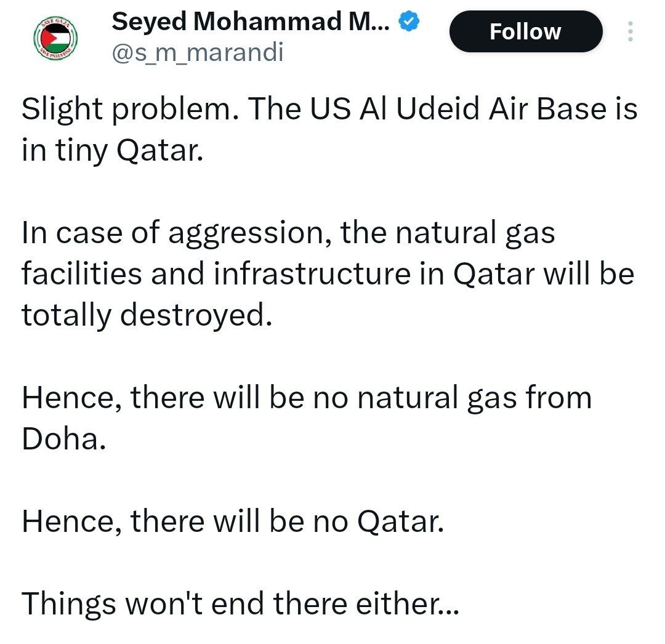Click the "Things won't end there either..." line
Image resolution: width=665 pixels, height=644 pixels.
[240, 605]
